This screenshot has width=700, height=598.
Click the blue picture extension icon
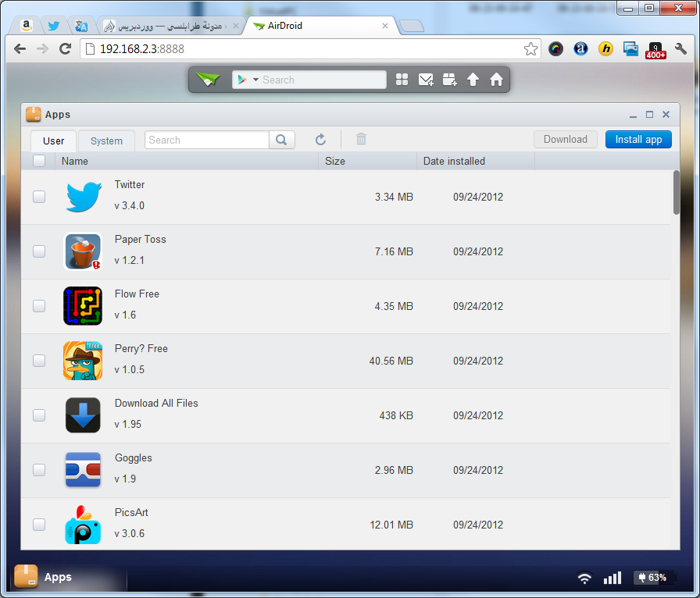click(x=630, y=48)
